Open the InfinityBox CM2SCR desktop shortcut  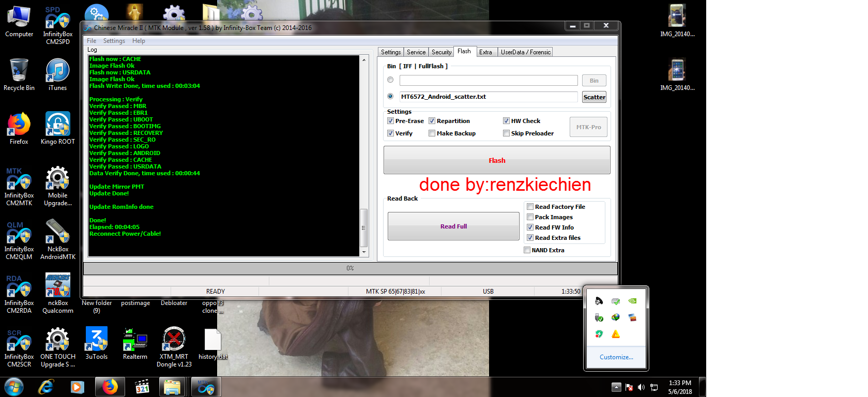(19, 348)
